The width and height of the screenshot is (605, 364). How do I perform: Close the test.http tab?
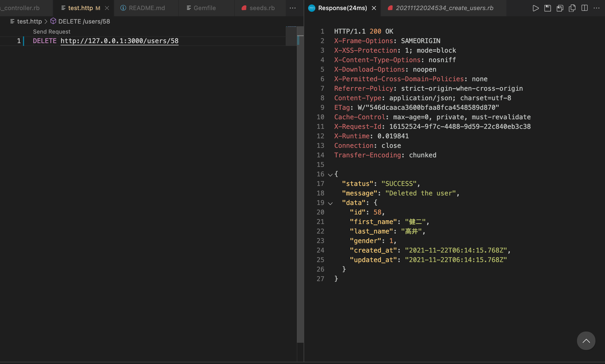coord(107,8)
